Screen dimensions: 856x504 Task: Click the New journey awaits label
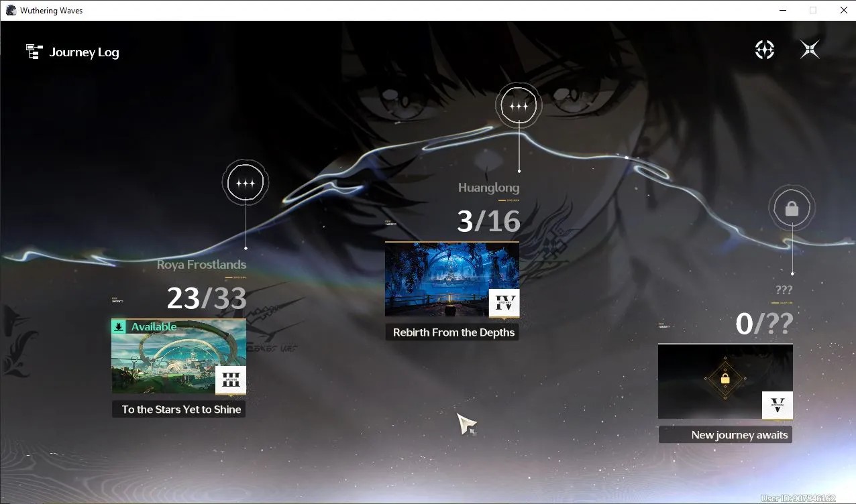click(x=739, y=435)
